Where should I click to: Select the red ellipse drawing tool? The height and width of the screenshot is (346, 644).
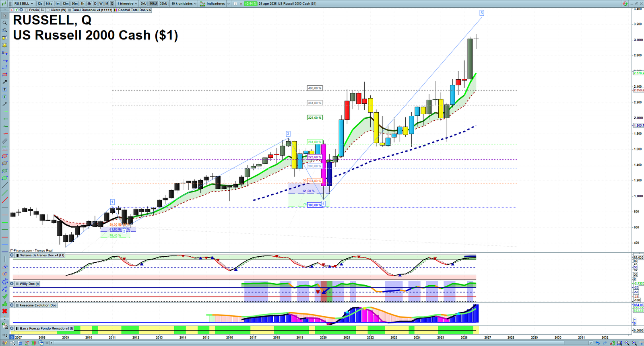[x=5, y=156]
